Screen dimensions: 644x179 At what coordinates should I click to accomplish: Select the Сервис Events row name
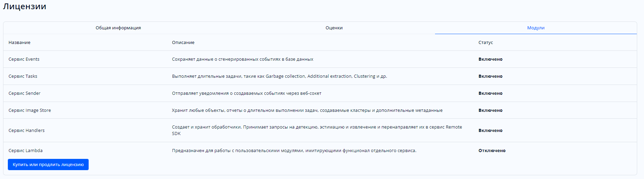(x=24, y=59)
